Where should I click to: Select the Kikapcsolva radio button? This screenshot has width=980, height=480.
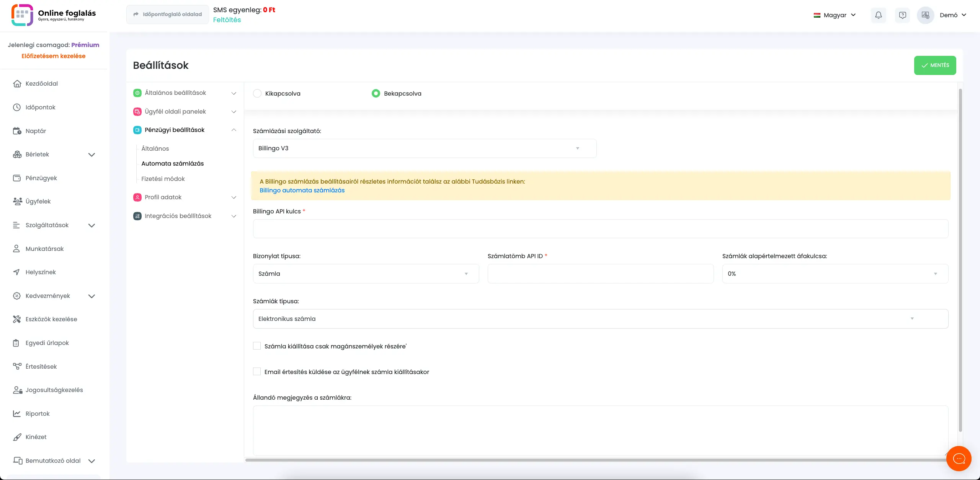point(257,93)
